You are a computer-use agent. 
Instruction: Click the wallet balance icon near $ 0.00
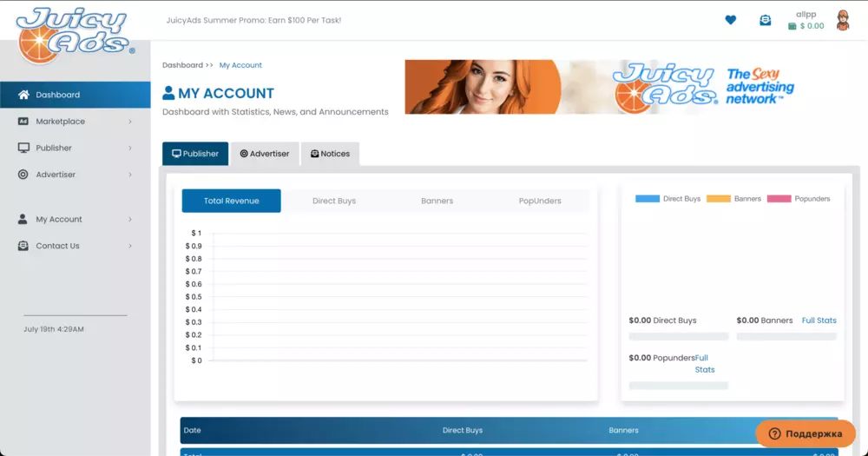[792, 26]
